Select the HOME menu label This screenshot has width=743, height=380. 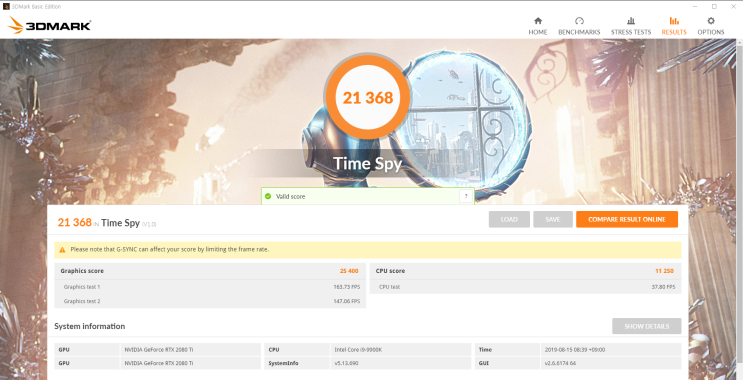pos(538,32)
